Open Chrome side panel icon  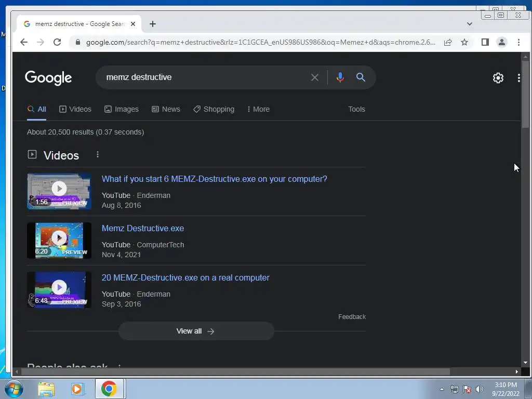pos(485,42)
